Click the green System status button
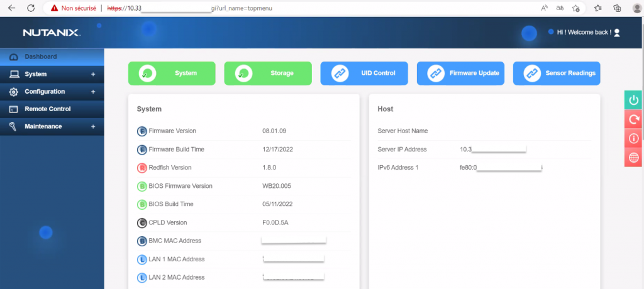The width and height of the screenshot is (644, 289). pos(172,73)
